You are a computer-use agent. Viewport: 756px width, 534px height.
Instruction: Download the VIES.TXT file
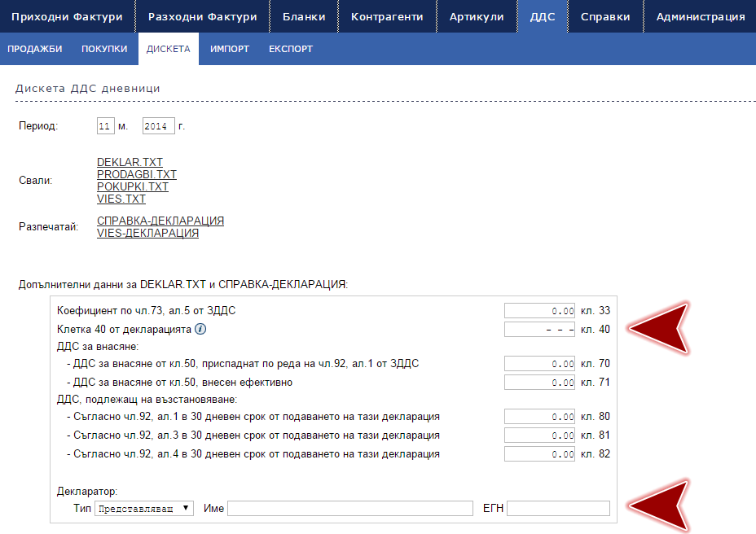tap(121, 199)
